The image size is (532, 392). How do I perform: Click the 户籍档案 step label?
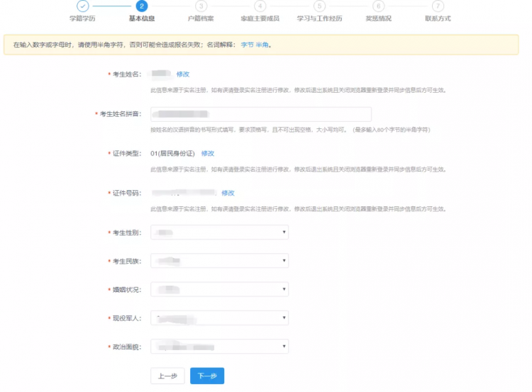click(201, 18)
